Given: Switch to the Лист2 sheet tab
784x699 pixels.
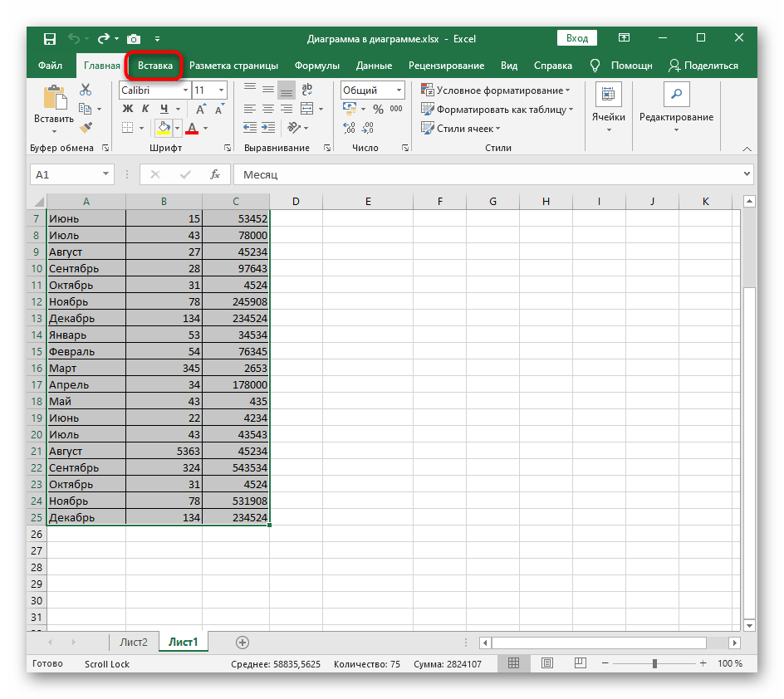Looking at the screenshot, I should (x=134, y=642).
